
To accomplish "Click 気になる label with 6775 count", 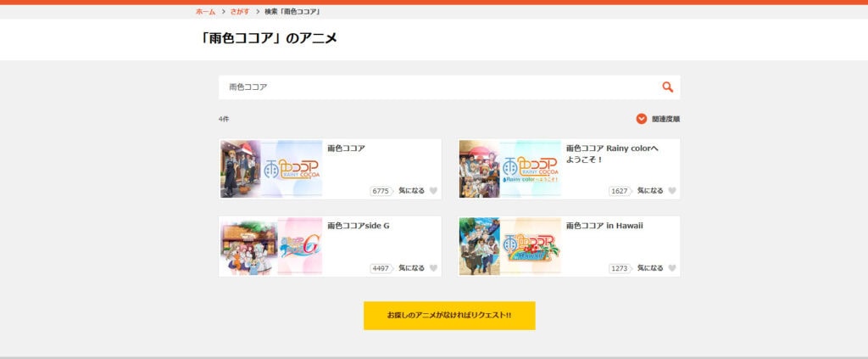I will coord(411,191).
